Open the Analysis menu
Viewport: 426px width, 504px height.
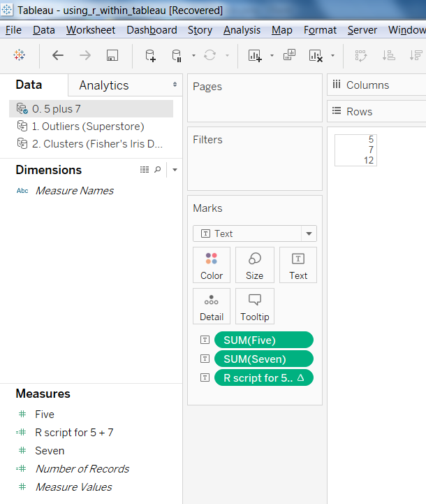(242, 30)
